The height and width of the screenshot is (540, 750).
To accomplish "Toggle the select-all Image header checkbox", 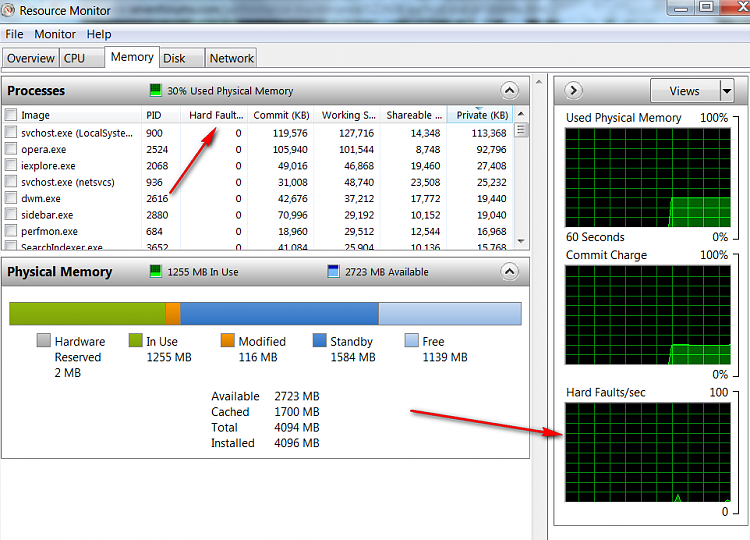I will point(11,115).
